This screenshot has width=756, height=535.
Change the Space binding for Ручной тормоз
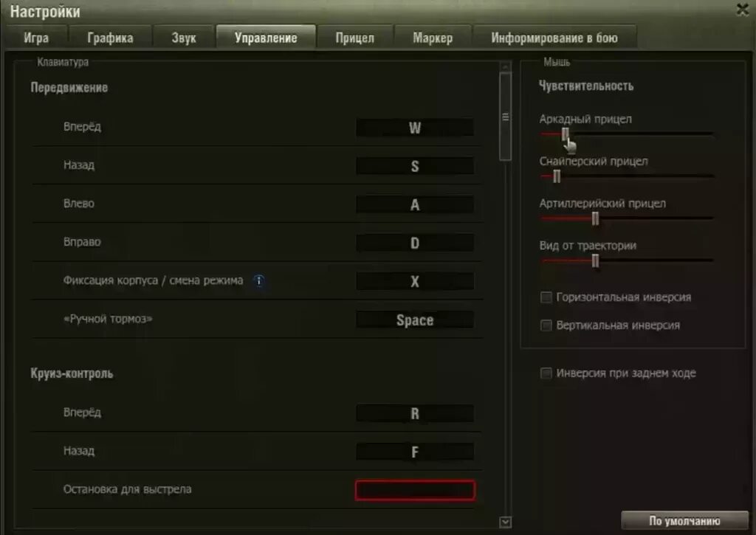point(415,320)
